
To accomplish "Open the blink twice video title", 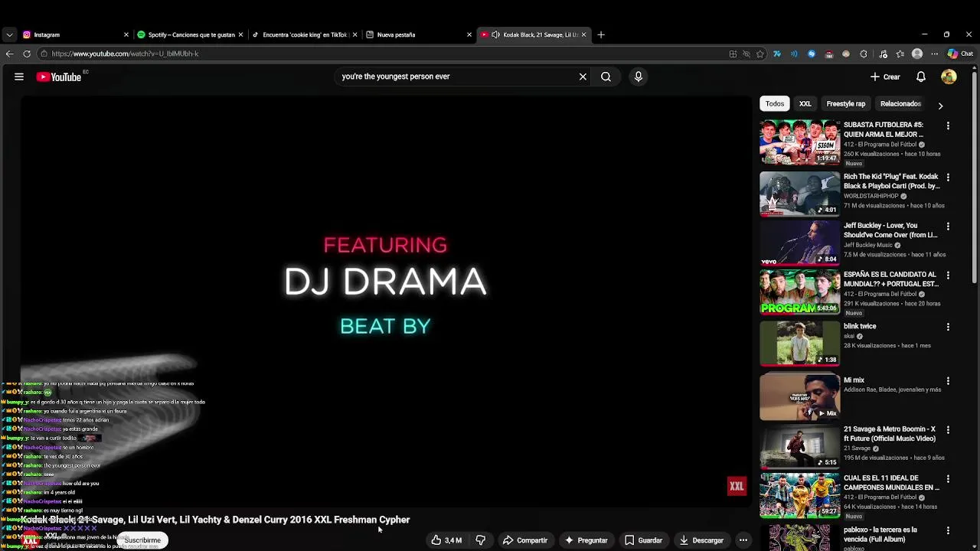I will 860,327.
